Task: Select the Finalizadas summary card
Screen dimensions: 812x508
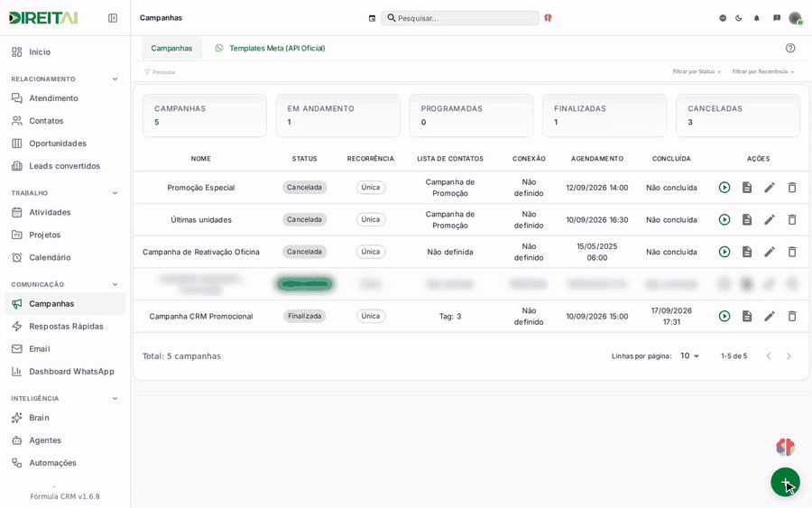Action: [x=604, y=115]
